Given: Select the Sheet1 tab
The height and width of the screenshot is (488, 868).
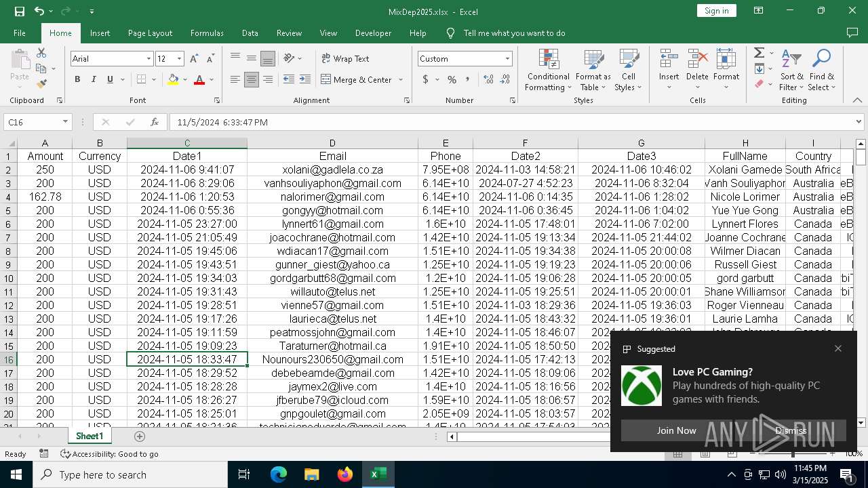Looking at the screenshot, I should click(90, 436).
